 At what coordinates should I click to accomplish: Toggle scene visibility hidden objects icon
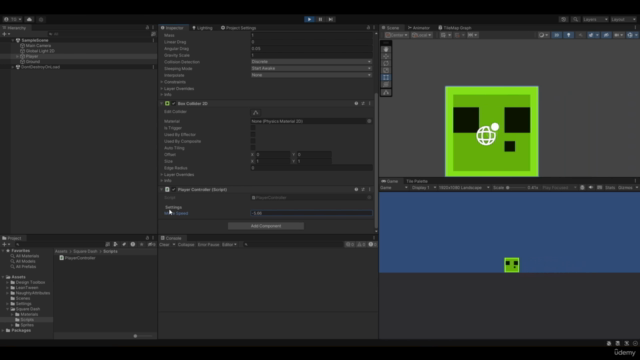pos(606,35)
